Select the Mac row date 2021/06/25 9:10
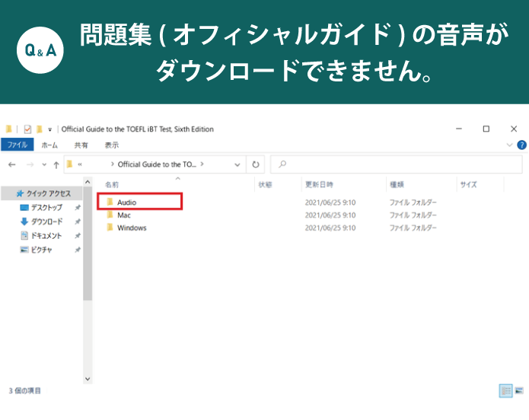 click(330, 215)
